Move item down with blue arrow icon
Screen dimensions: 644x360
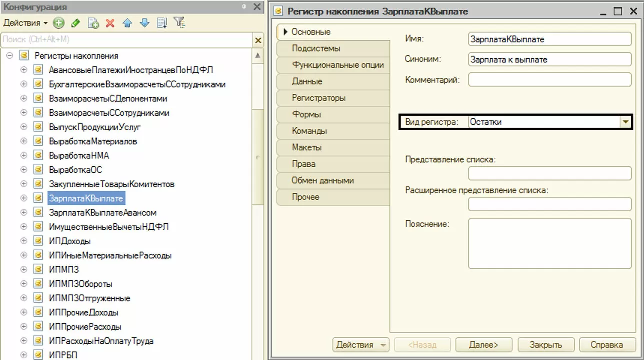pos(145,23)
